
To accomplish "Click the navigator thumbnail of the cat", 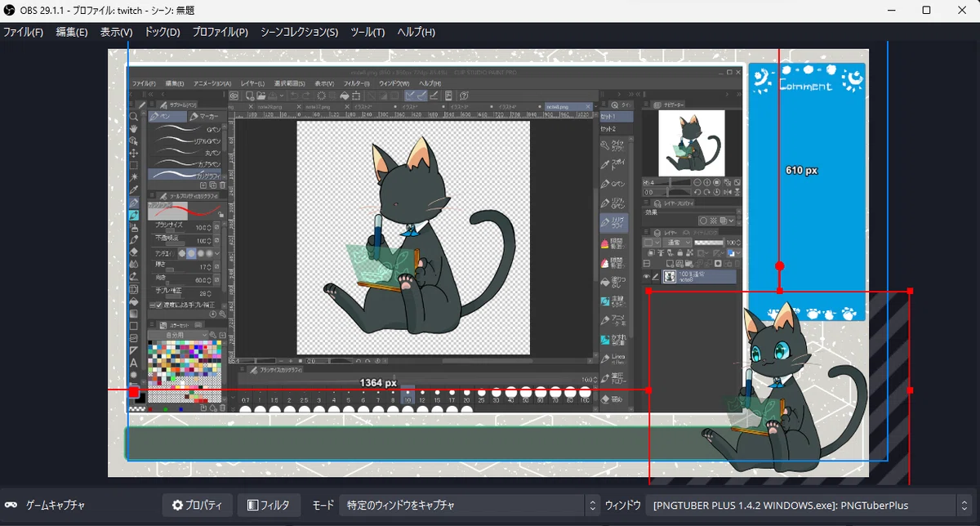I will point(691,144).
